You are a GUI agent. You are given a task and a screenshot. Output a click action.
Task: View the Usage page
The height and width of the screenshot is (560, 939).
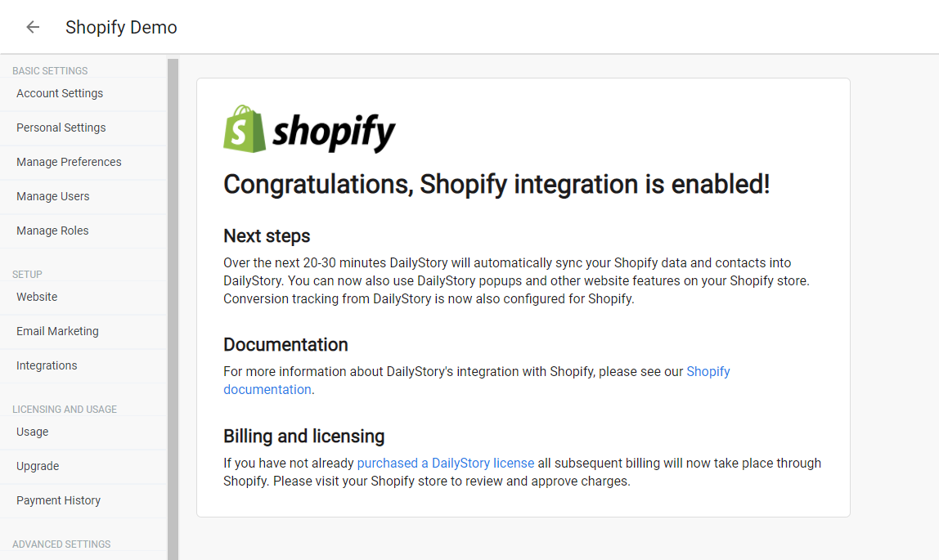pos(83,432)
